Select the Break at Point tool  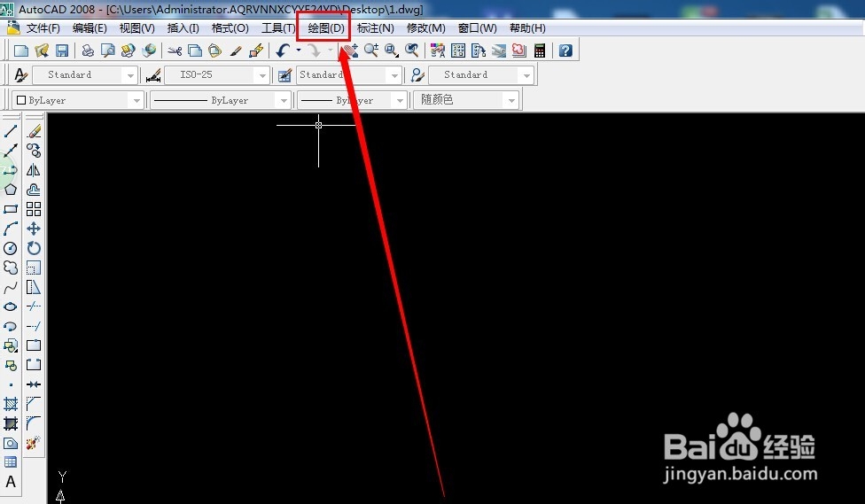34,345
